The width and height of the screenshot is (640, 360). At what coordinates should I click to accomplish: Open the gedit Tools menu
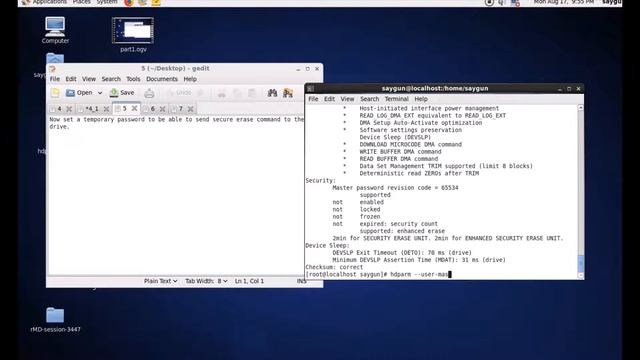[x=133, y=79]
